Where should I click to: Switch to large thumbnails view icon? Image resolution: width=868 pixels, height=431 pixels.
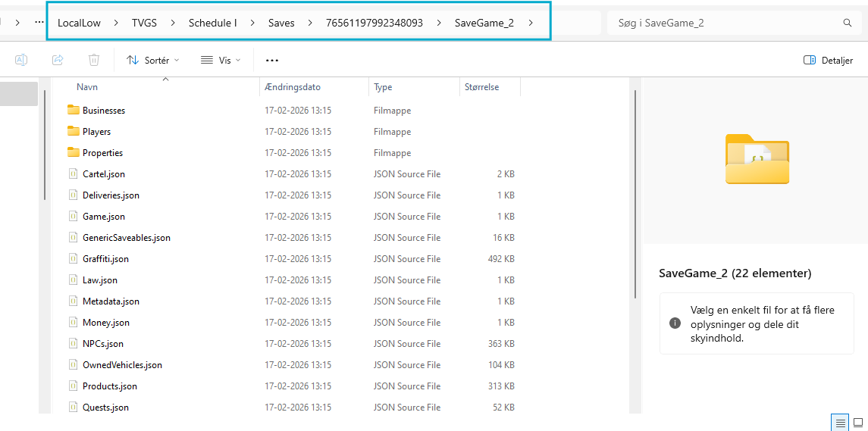click(x=858, y=423)
